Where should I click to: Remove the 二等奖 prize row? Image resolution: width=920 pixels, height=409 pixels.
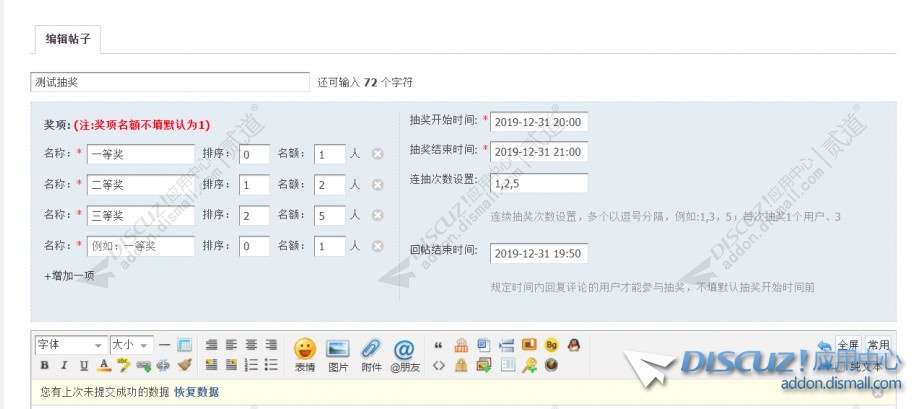coord(378,184)
